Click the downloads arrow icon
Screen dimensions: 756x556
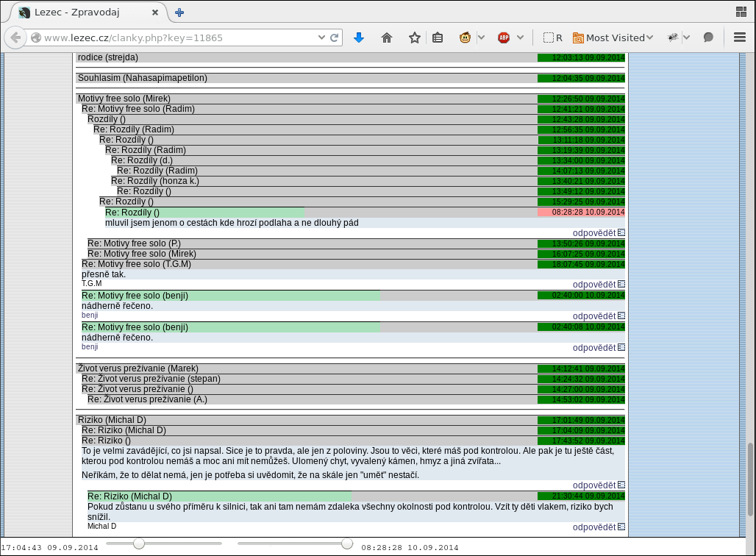[359, 38]
